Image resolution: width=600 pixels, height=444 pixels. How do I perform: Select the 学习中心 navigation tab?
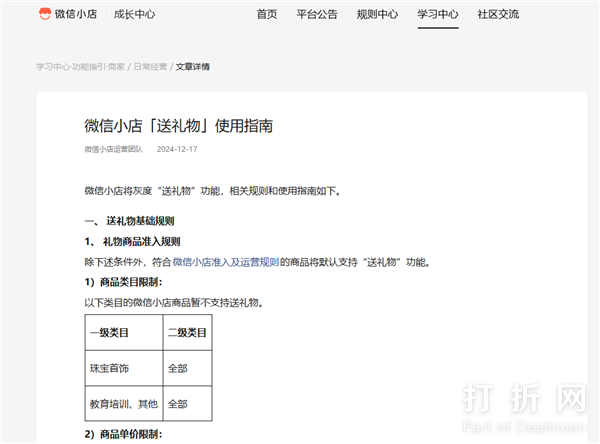[437, 15]
